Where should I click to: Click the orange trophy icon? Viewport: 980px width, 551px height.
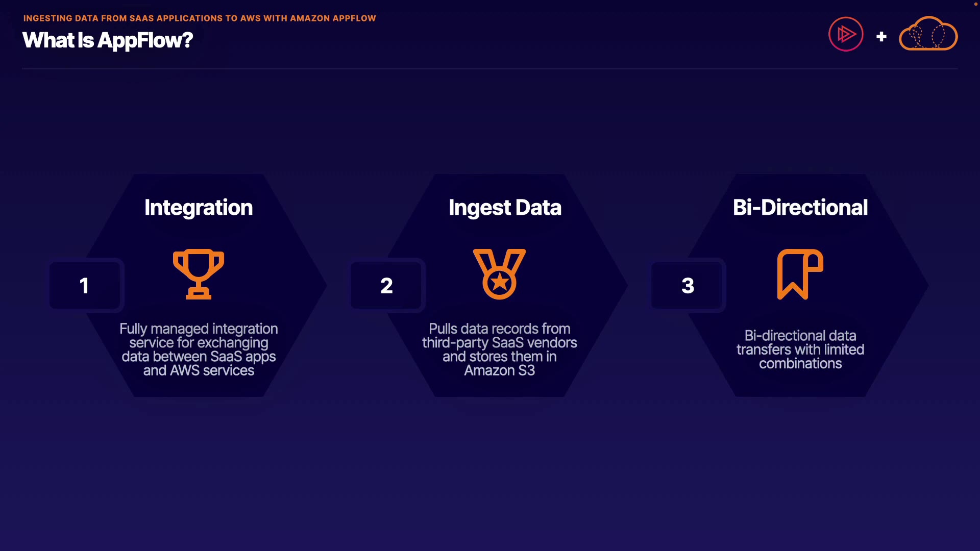(199, 274)
